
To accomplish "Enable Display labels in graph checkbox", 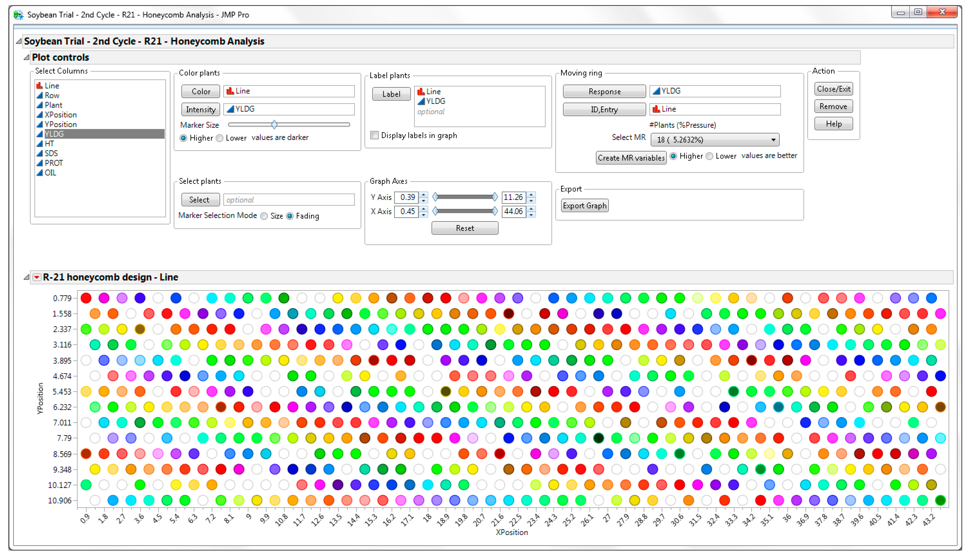I will click(374, 135).
